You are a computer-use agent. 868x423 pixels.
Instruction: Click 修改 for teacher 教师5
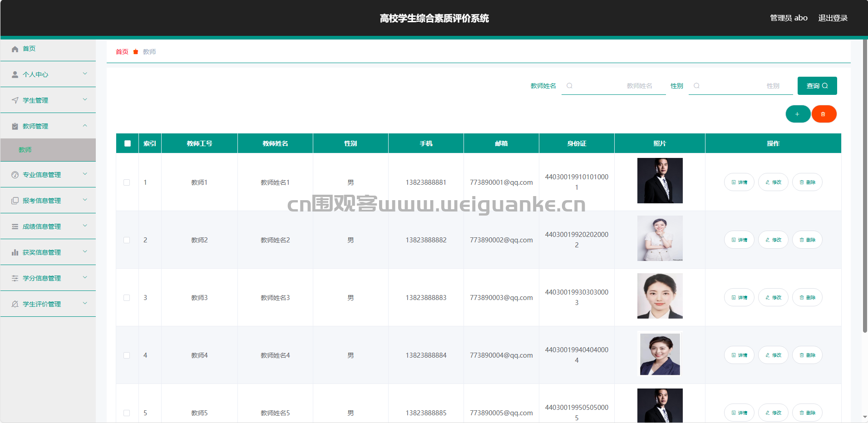pos(773,413)
